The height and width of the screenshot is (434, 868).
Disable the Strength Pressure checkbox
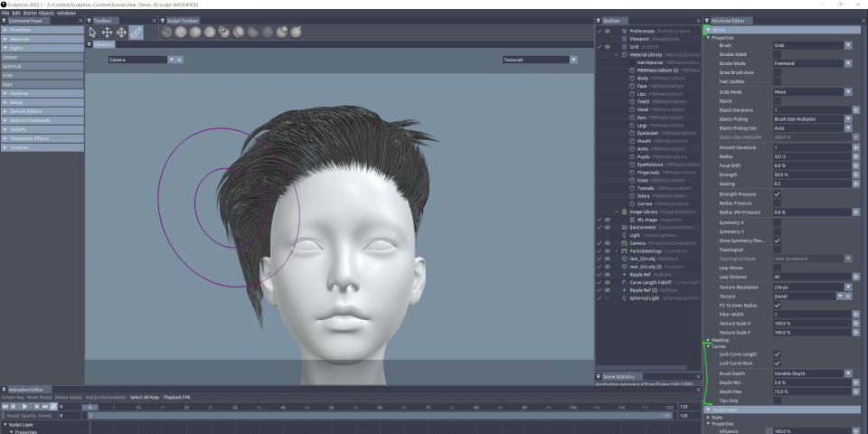point(777,193)
